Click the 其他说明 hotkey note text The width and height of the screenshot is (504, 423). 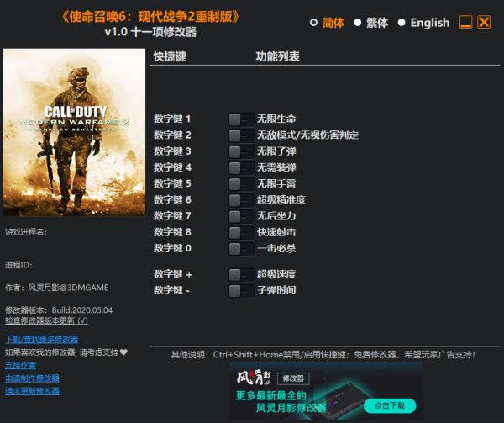click(323, 355)
